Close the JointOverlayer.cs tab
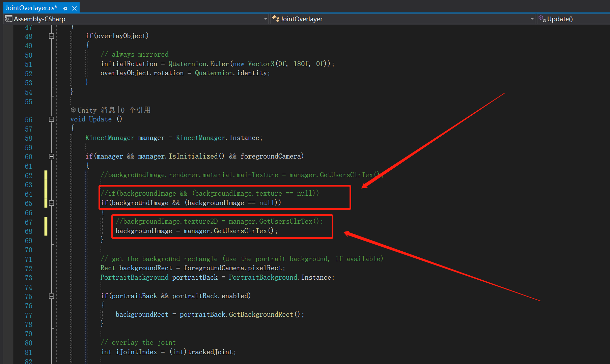Screen dimensions: 610x364 click(74, 8)
